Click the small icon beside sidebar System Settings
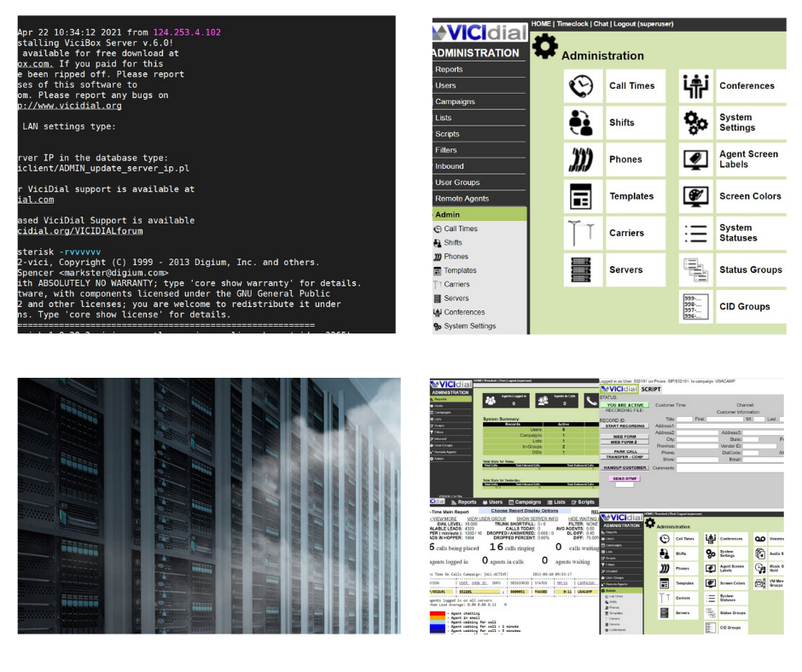Viewport: 802px width, 672px height. tap(438, 327)
